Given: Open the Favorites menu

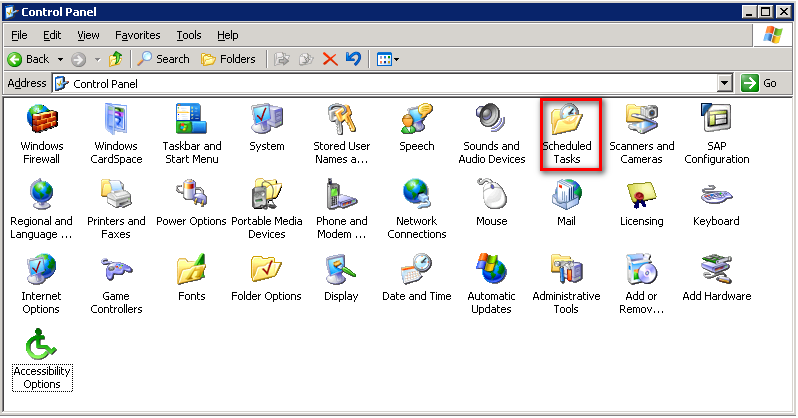Looking at the screenshot, I should 137,35.
